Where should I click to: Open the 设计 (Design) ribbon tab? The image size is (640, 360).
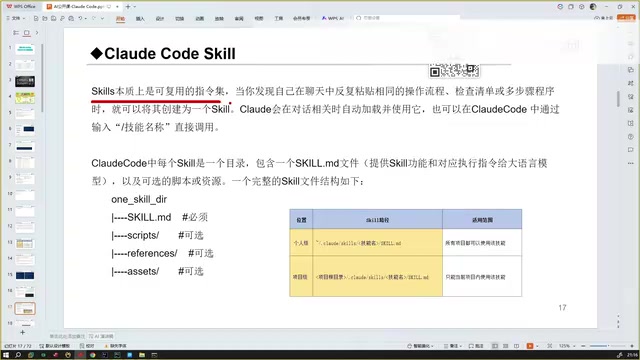click(x=160, y=18)
